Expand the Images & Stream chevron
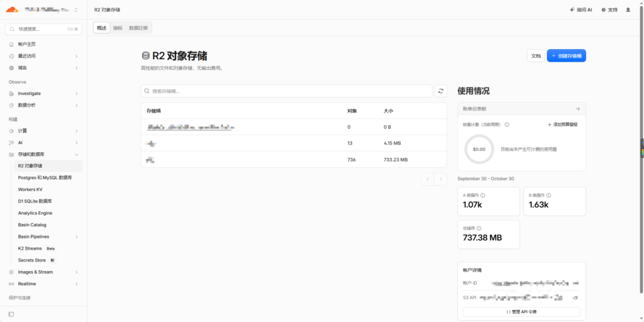Screen dimensions: 644x322 click(76, 272)
